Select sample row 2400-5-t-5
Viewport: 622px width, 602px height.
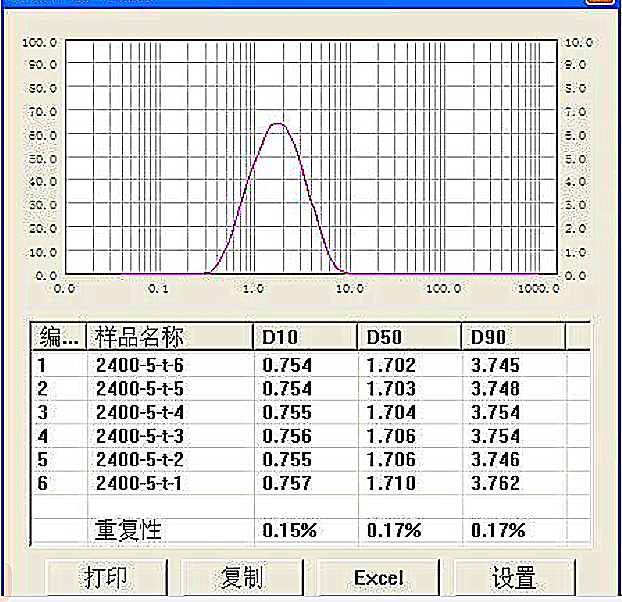tap(139, 389)
